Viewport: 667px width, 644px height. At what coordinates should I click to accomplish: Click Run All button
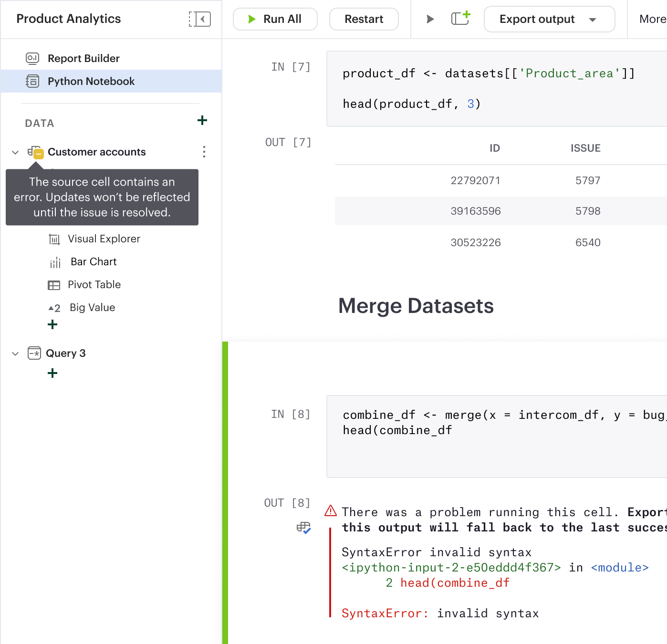[275, 19]
